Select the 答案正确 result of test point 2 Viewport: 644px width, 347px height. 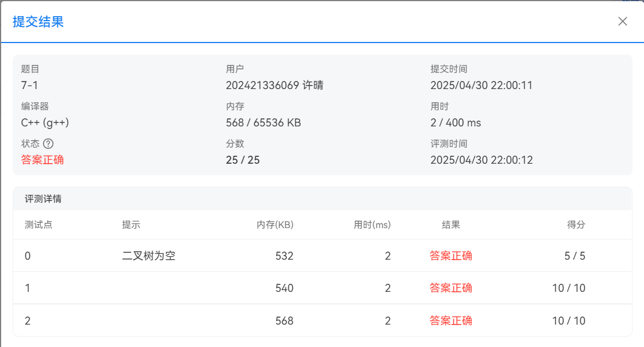point(451,321)
